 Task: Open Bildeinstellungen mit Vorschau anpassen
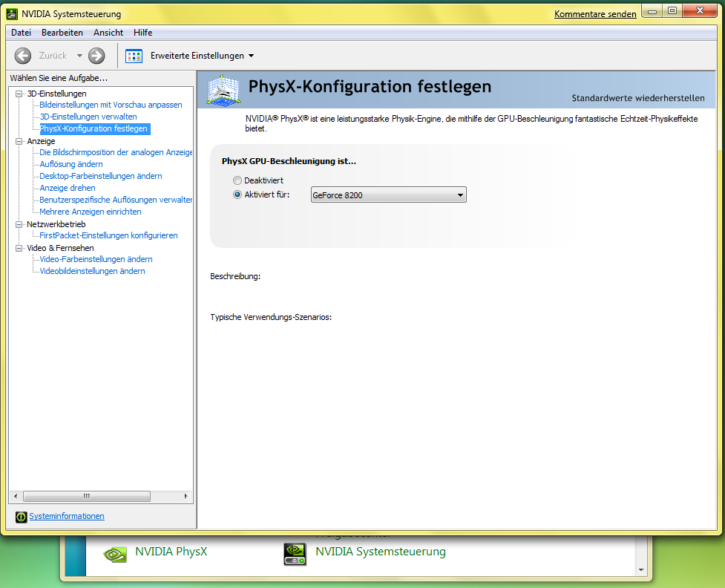[111, 105]
